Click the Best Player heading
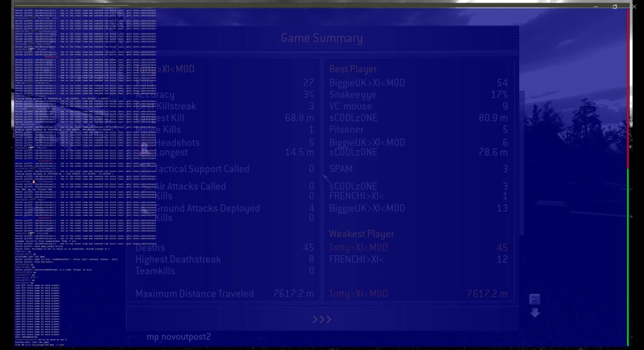Image resolution: width=644 pixels, height=350 pixels. pos(353,69)
